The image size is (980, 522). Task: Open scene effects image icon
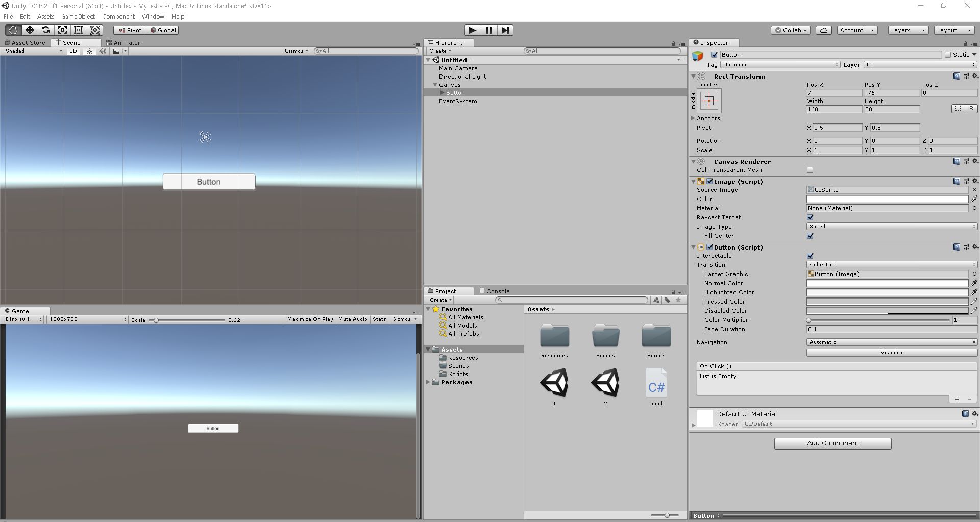pyautogui.click(x=116, y=51)
